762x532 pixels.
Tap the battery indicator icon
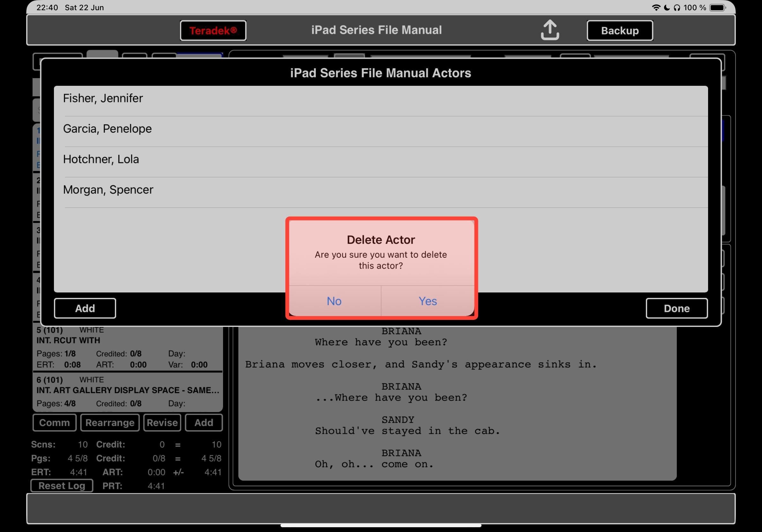[717, 7]
